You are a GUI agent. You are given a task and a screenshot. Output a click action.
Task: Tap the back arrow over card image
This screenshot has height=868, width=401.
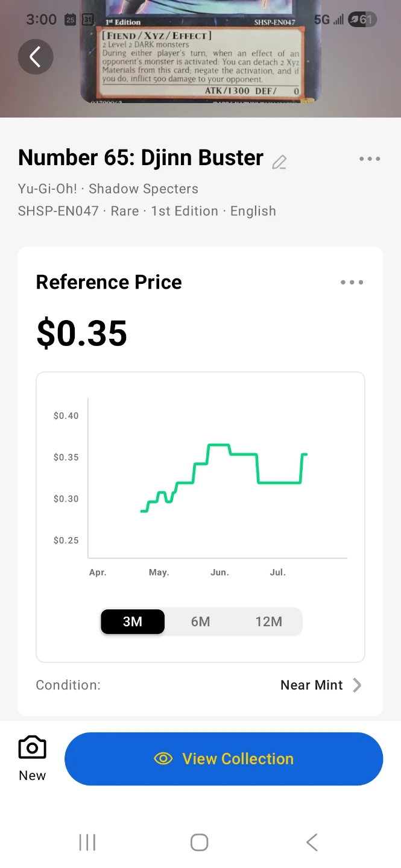click(x=36, y=57)
